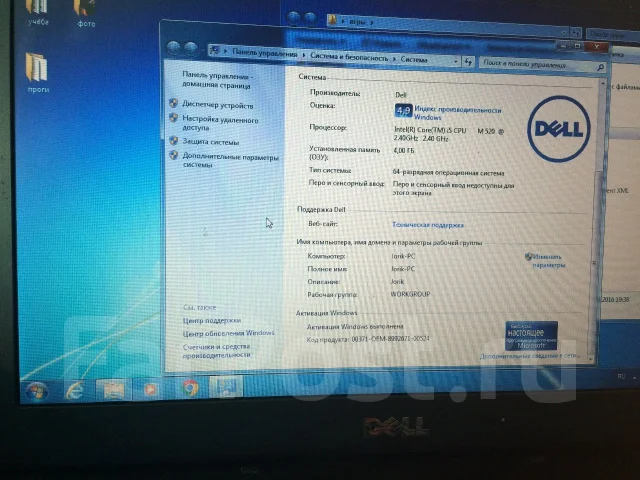Open Дополнительные сведения в сети link
Viewport: 640px width, 480px height.
[x=529, y=356]
